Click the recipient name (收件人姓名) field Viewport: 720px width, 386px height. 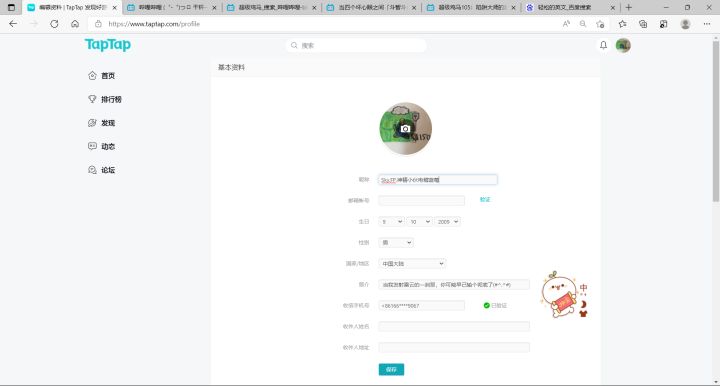pyautogui.click(x=454, y=326)
